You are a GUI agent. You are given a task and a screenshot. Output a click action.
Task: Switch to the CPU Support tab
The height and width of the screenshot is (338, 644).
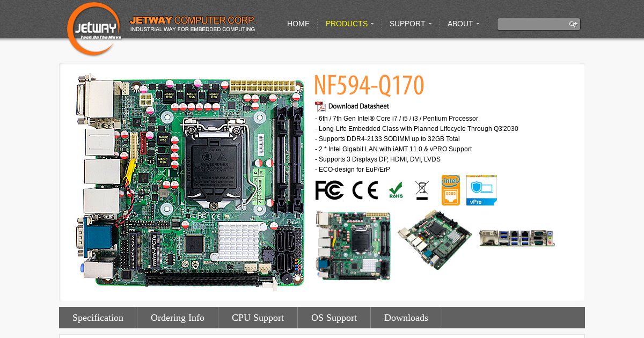[258, 318]
